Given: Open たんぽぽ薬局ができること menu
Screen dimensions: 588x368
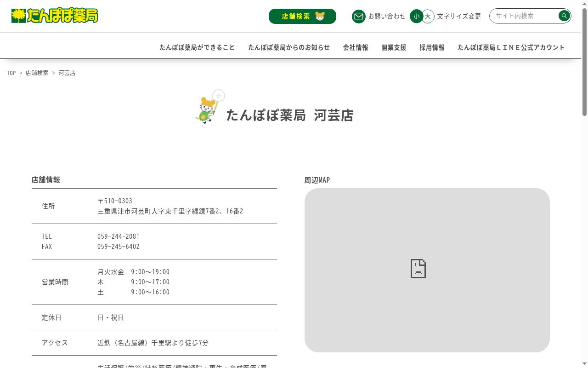Looking at the screenshot, I should click(197, 47).
